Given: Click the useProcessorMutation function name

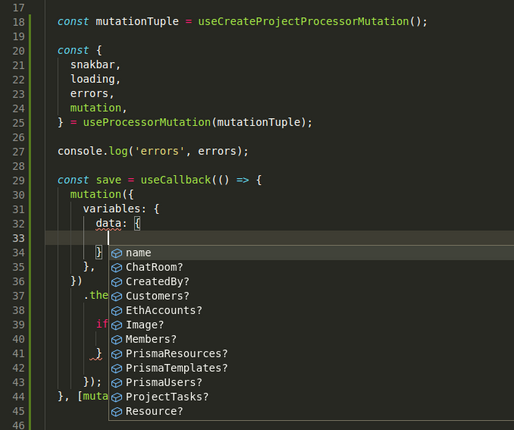Looking at the screenshot, I should point(147,122).
